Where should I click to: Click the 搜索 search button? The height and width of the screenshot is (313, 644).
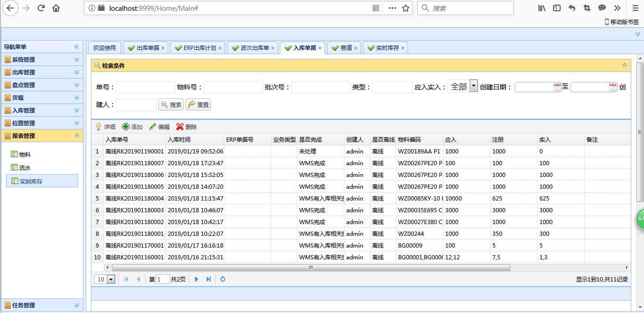point(171,104)
